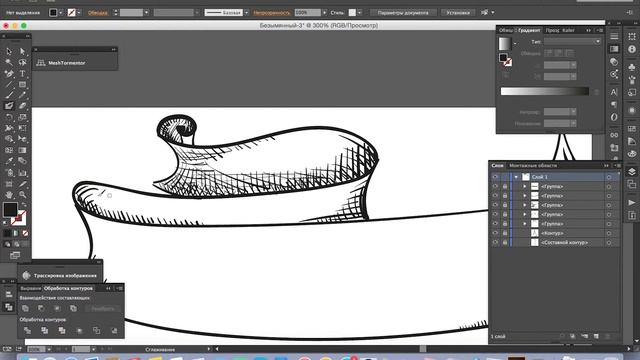
Task: Select the Direct Selection tool
Action: (x=22, y=51)
